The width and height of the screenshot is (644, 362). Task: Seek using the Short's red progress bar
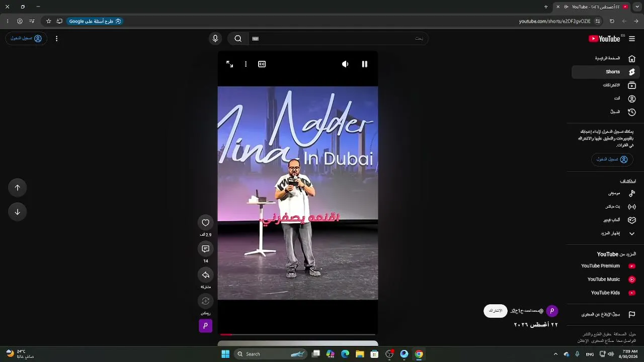point(298,334)
